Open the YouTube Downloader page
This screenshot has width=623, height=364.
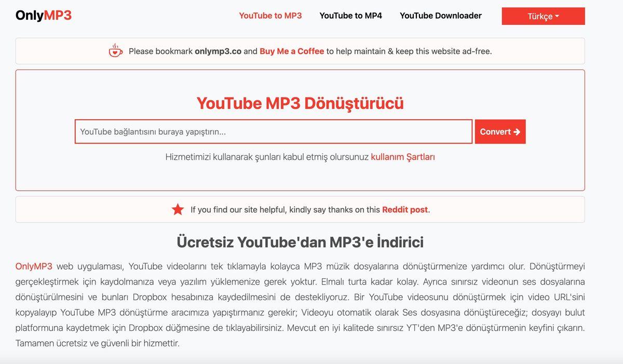coord(440,16)
